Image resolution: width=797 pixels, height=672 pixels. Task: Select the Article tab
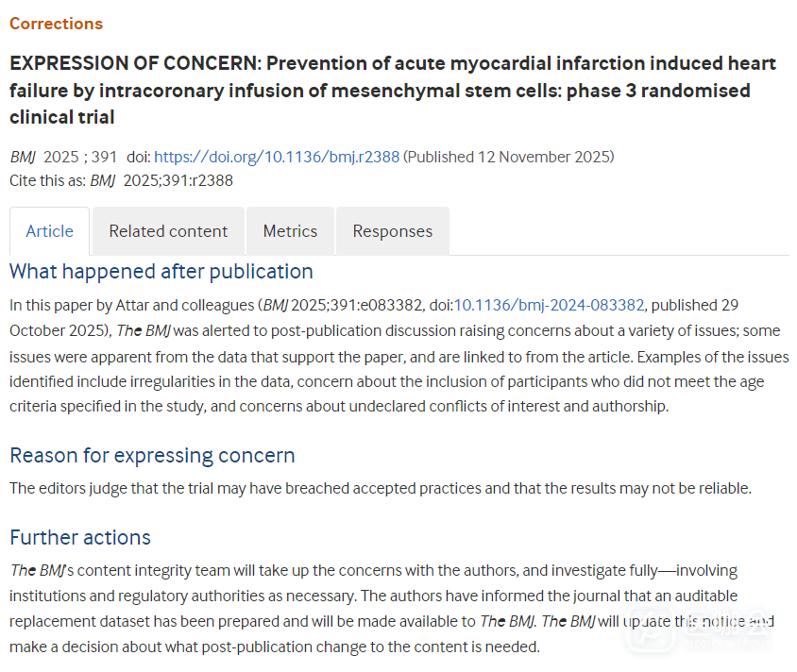(x=49, y=231)
